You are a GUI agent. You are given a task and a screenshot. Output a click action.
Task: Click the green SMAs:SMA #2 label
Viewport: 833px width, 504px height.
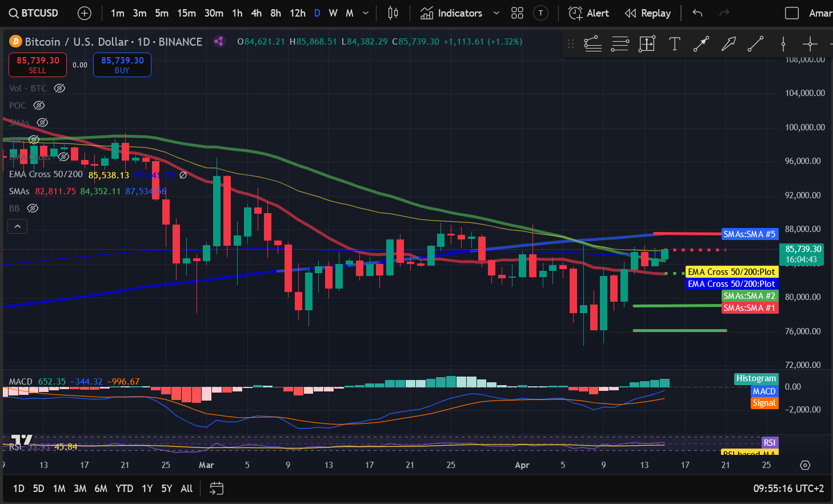coord(749,296)
